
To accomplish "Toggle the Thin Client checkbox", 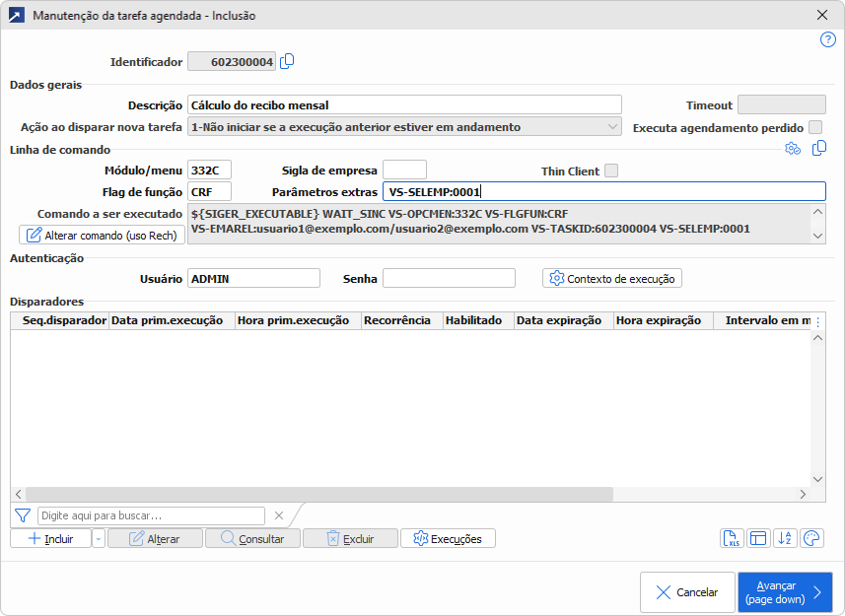I will pos(611,171).
